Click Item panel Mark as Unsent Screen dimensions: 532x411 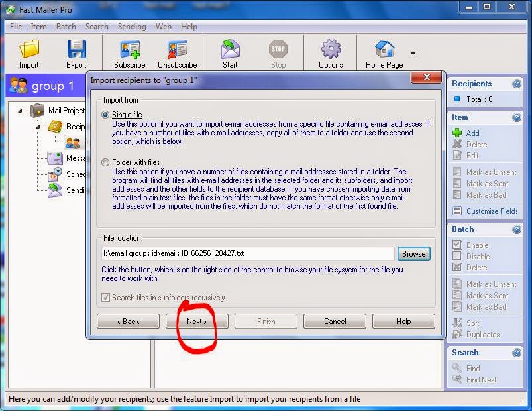pyautogui.click(x=492, y=172)
